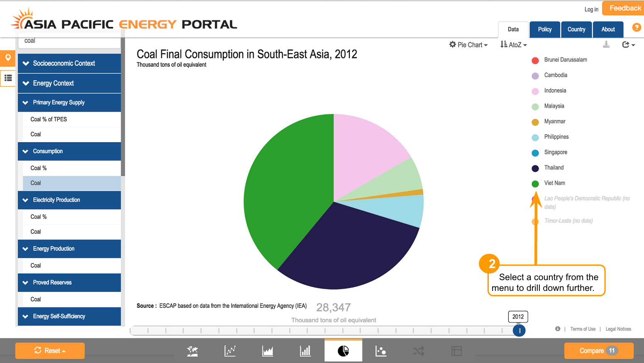Switch to the map view icon
This screenshot has width=644, height=363.
(x=192, y=351)
